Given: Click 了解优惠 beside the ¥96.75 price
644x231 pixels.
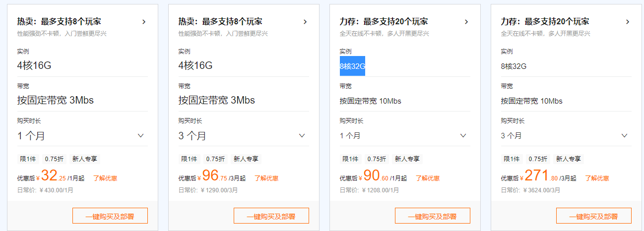Looking at the screenshot, I should click(x=266, y=178).
